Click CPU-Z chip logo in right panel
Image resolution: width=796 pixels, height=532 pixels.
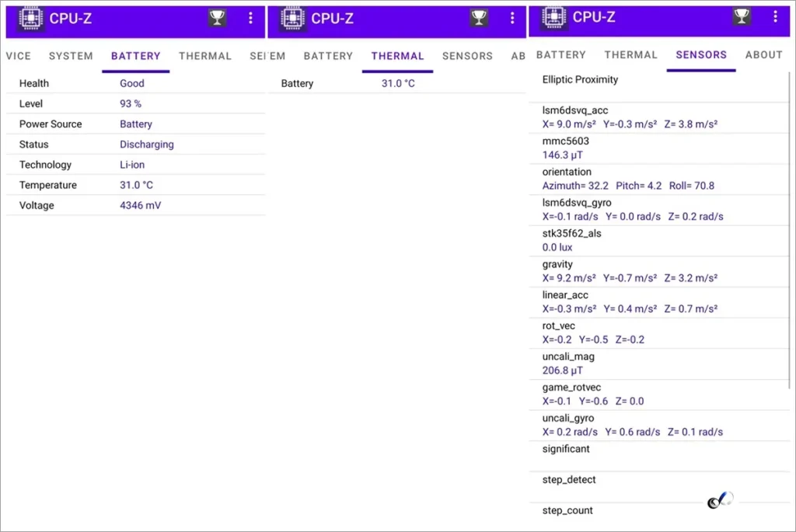553,17
